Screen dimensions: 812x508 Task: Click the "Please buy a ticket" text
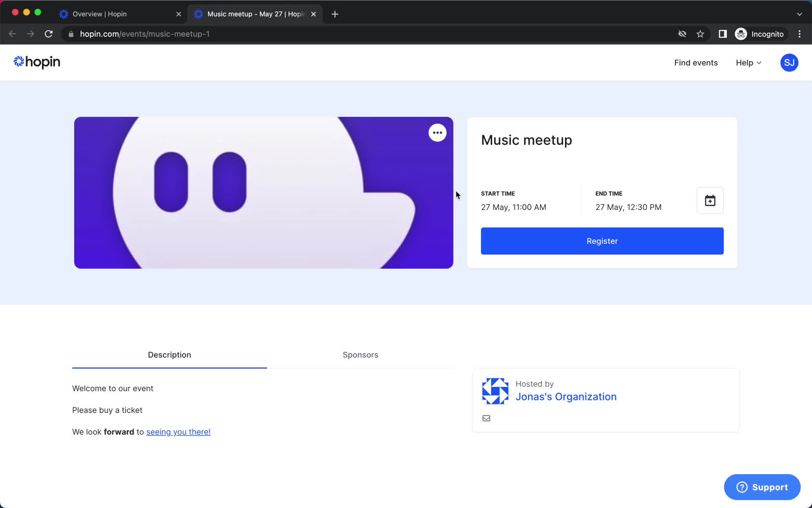pos(107,410)
